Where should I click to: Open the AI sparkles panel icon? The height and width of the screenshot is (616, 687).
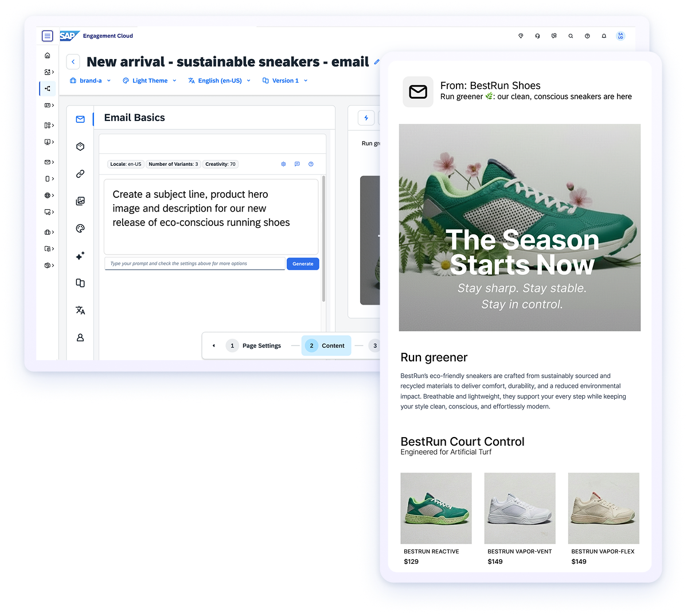pyautogui.click(x=80, y=256)
